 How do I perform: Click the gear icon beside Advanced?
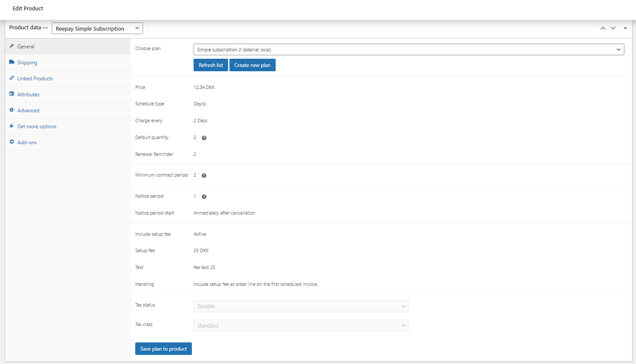12,110
